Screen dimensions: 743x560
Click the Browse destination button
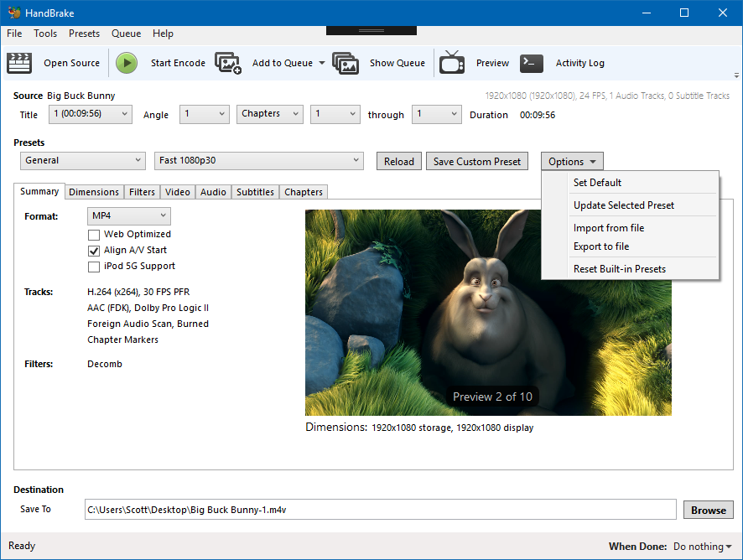(x=708, y=511)
